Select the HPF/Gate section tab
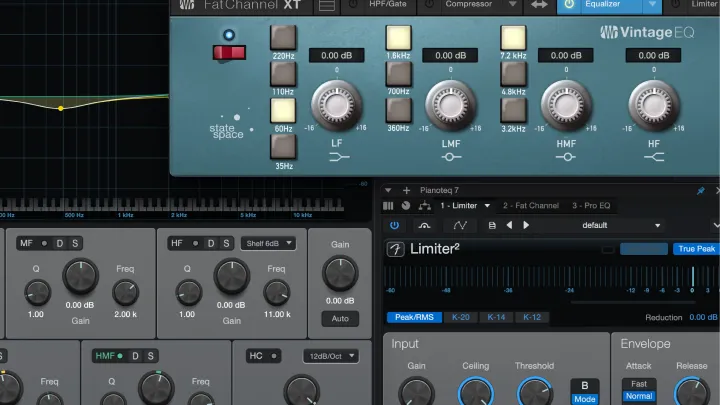 point(388,4)
